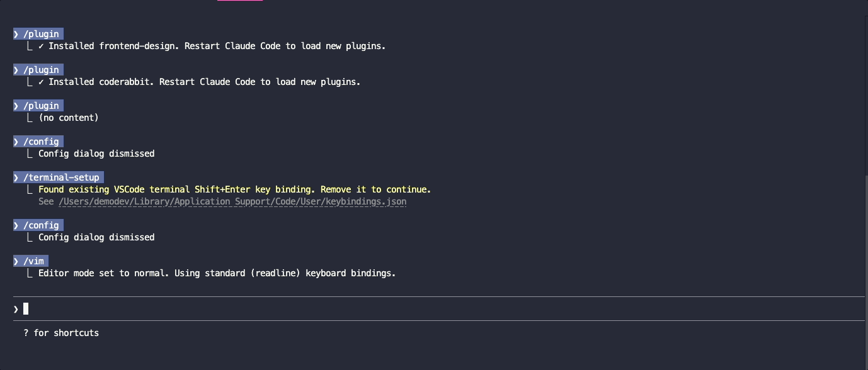Click the "Editor mode set to normal" message
868x370 pixels.
point(217,273)
